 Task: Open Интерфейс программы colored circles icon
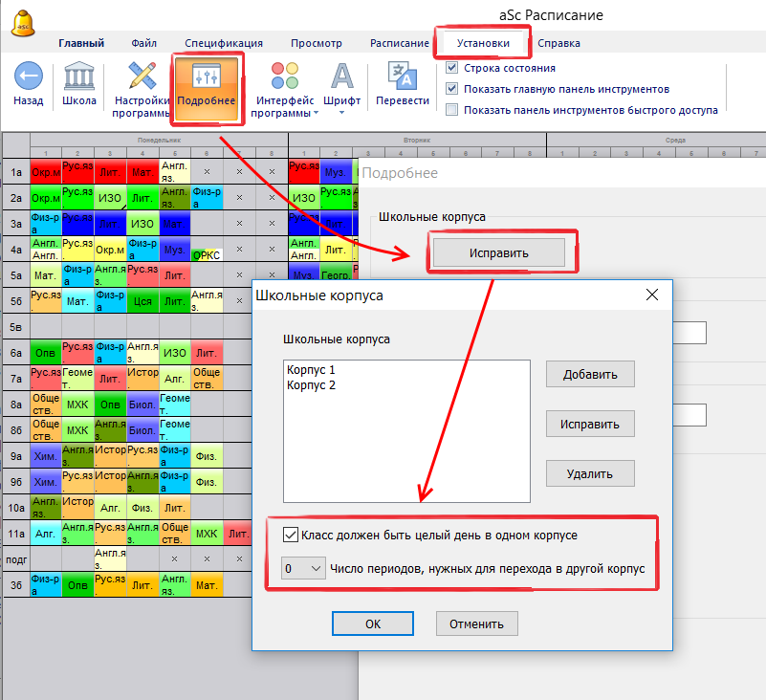(283, 77)
